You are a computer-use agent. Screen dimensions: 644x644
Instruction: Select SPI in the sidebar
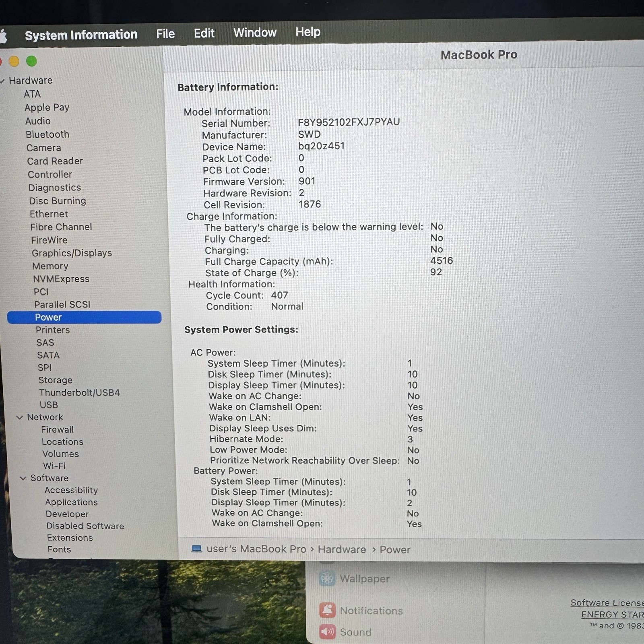(45, 367)
